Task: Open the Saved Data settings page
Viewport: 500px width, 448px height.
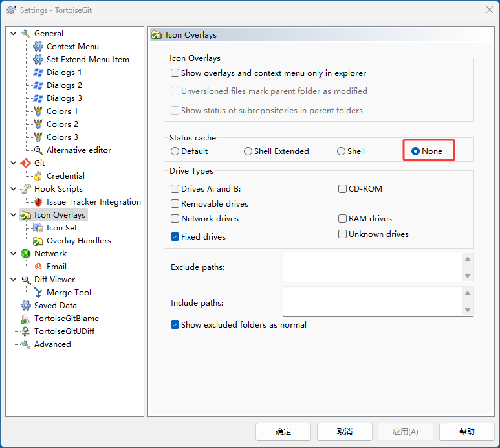Action: tap(56, 306)
